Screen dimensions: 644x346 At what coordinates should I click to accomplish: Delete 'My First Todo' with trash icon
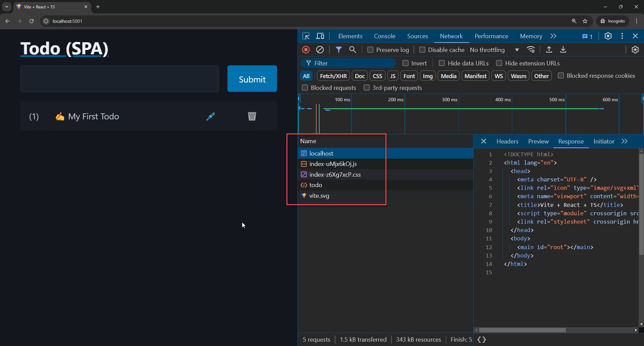pyautogui.click(x=252, y=116)
